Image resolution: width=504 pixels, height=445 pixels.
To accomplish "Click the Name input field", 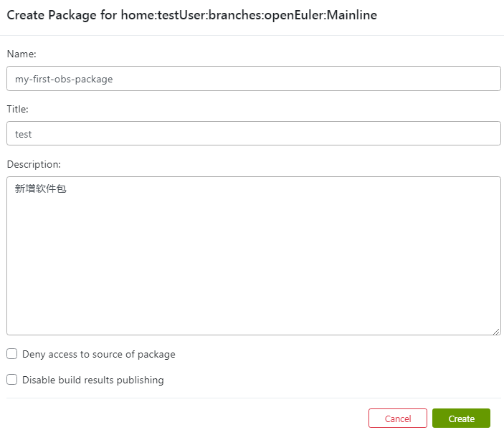I will coord(254,79).
